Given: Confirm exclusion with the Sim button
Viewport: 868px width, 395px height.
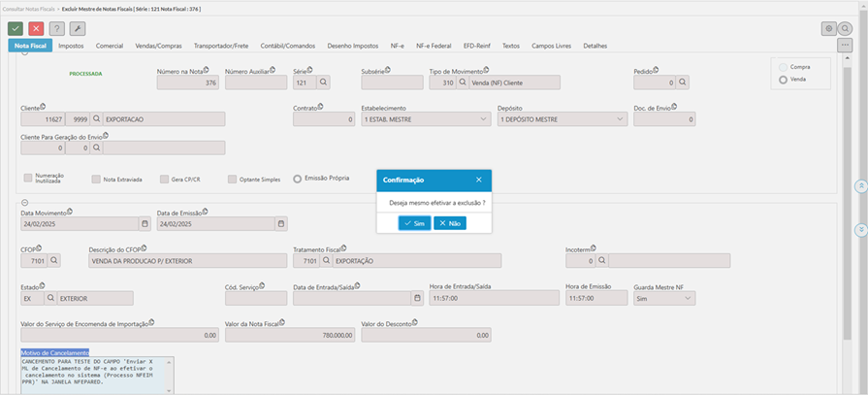Looking at the screenshot, I should click(x=414, y=223).
